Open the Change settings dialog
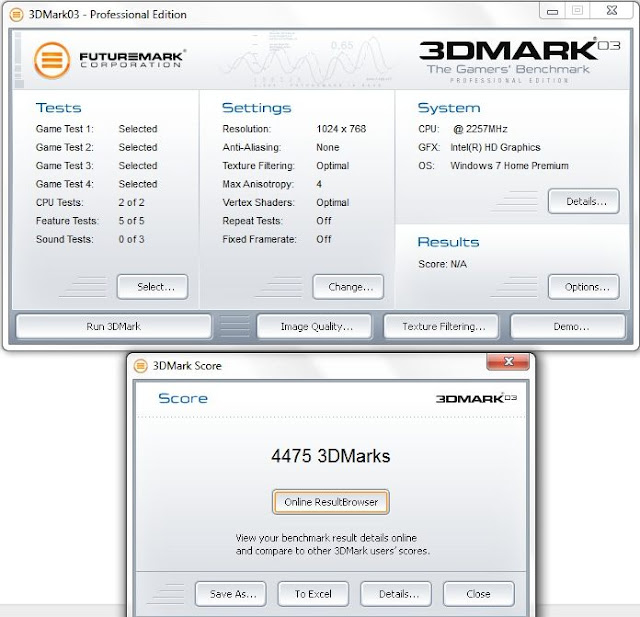Image resolution: width=640 pixels, height=617 pixels. click(348, 287)
